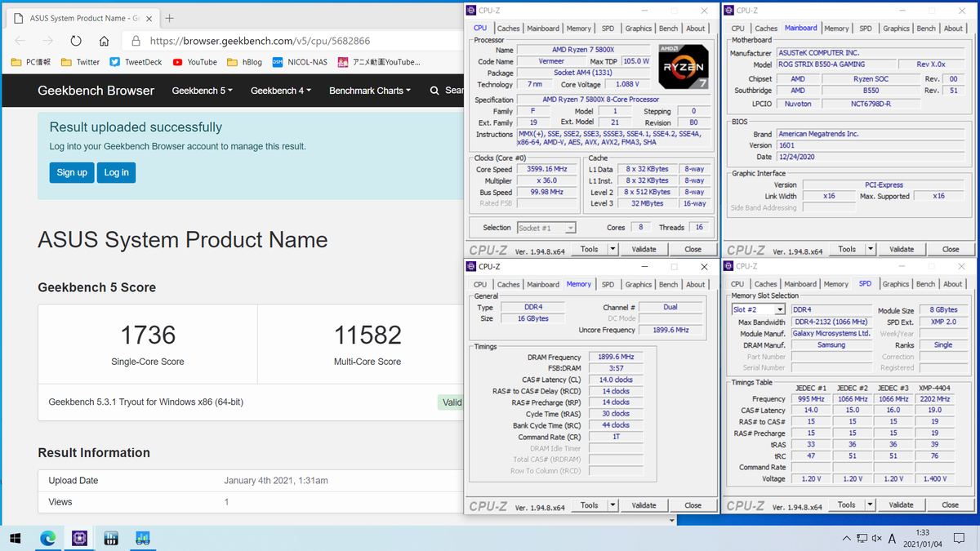This screenshot has height=551, width=980.
Task: Click the Geekbench search magnifier icon
Action: 434,91
